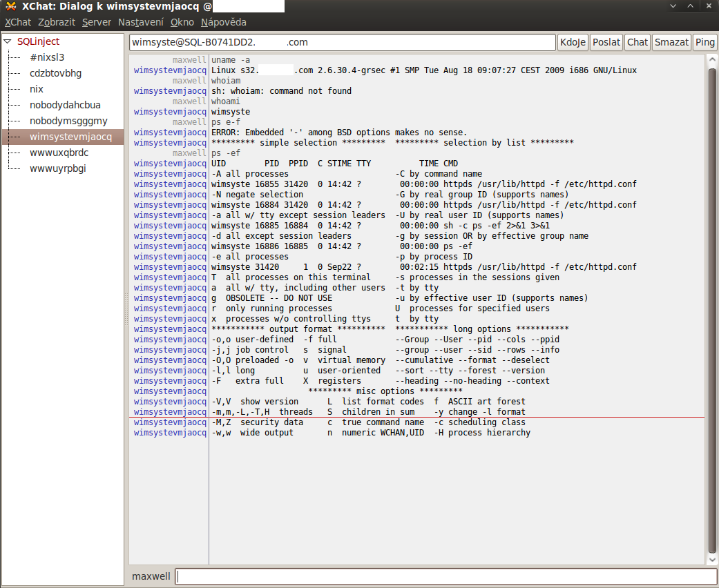Screen dimensions: 719x588
Task: Click the KdoJe button
Action: [x=573, y=42]
